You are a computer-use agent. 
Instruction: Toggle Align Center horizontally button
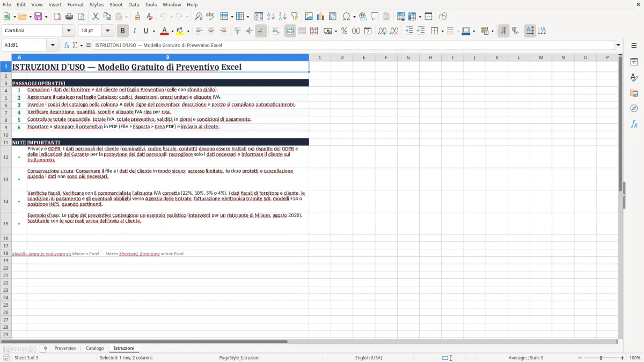pos(211,31)
